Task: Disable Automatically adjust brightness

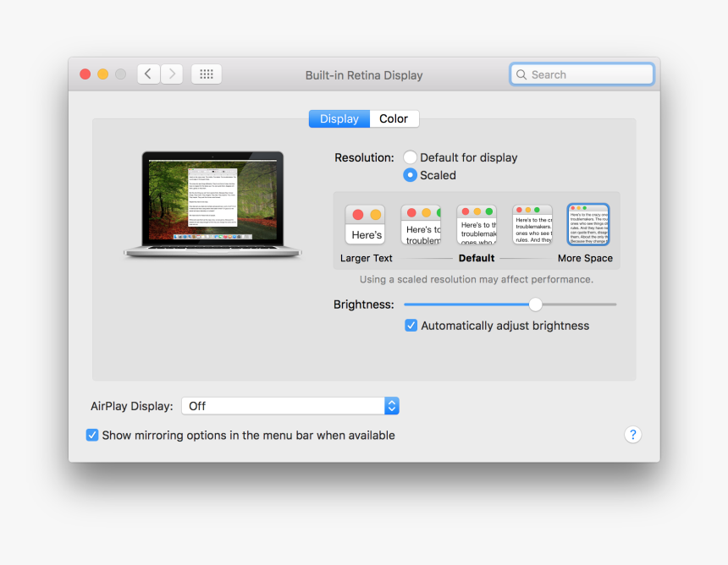Action: click(411, 325)
